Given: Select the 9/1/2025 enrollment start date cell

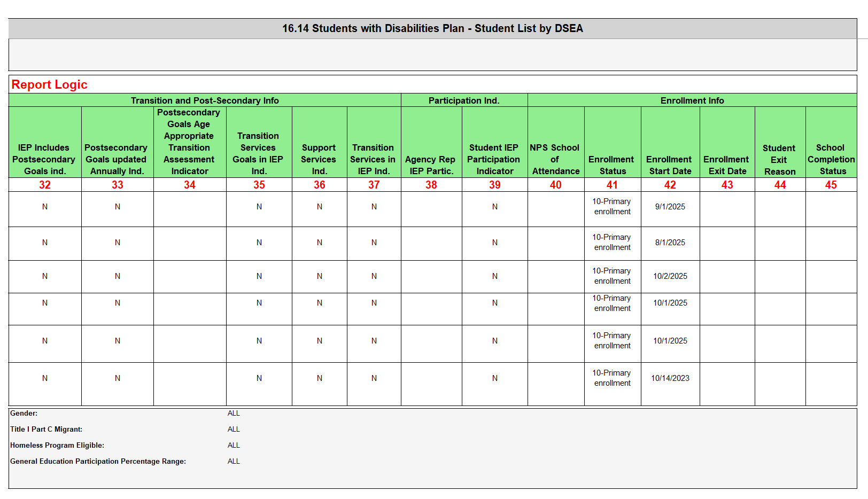Looking at the screenshot, I should click(x=670, y=207).
